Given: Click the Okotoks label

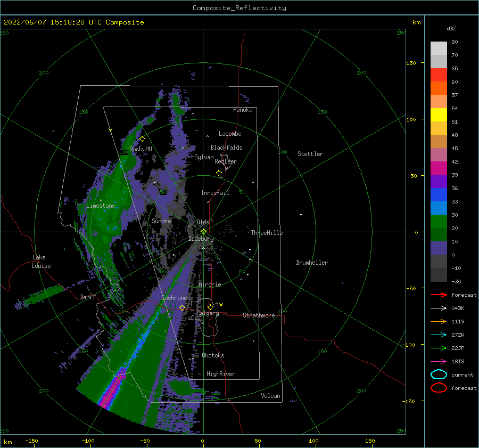Looking at the screenshot, I should click(x=213, y=355).
